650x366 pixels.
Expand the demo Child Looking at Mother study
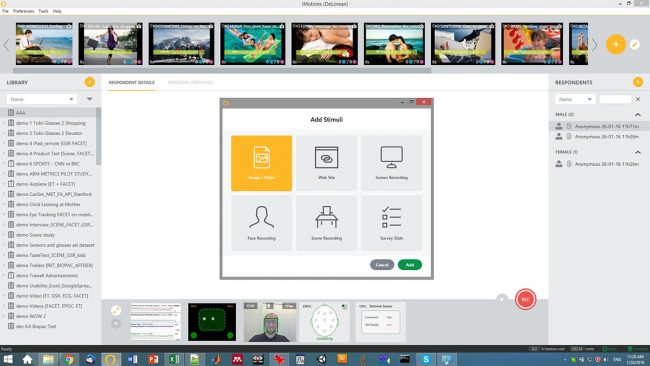pos(4,204)
